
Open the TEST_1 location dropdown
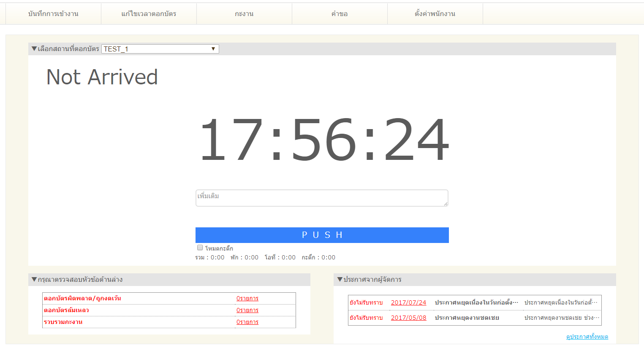160,49
